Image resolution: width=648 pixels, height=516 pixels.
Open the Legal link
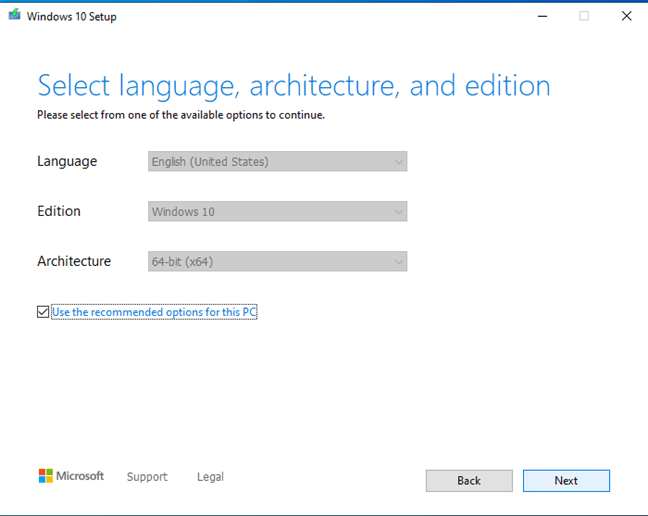[210, 477]
